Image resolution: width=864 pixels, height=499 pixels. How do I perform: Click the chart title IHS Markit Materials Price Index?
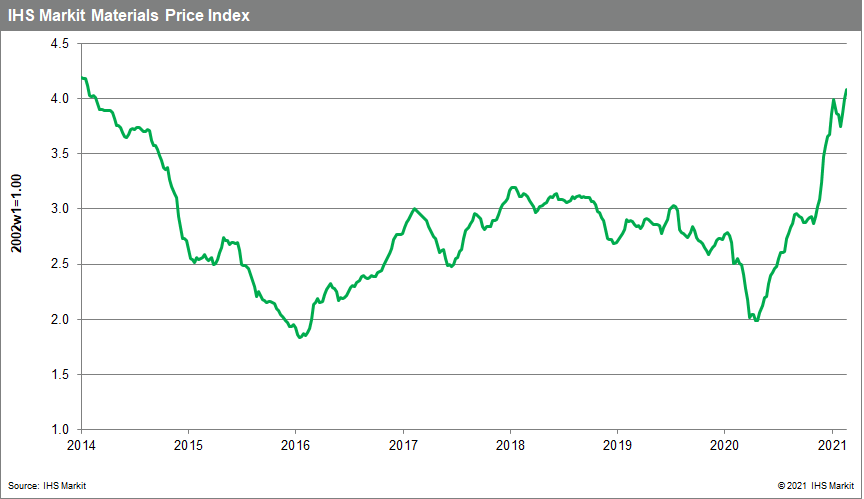(x=129, y=15)
